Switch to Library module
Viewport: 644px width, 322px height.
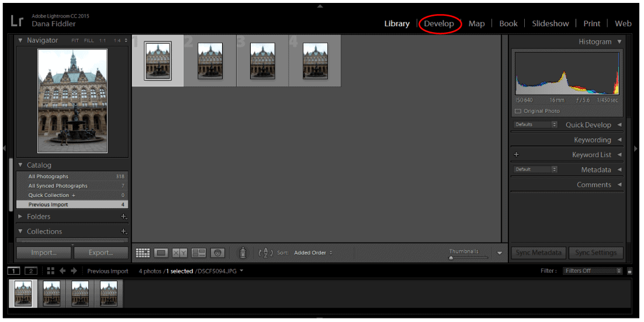click(397, 24)
